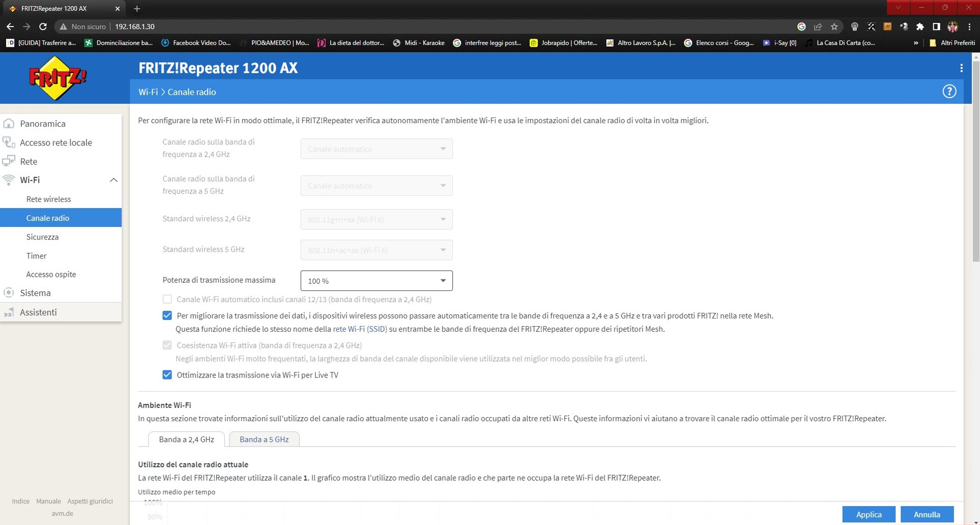980x525 pixels.
Task: Toggle the browser side panel icon
Action: [x=936, y=26]
